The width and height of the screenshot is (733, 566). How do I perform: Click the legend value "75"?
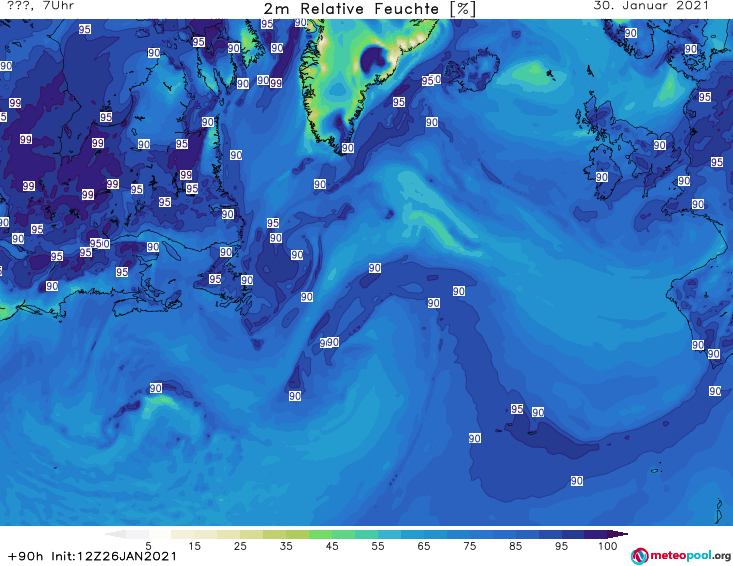[x=469, y=546]
